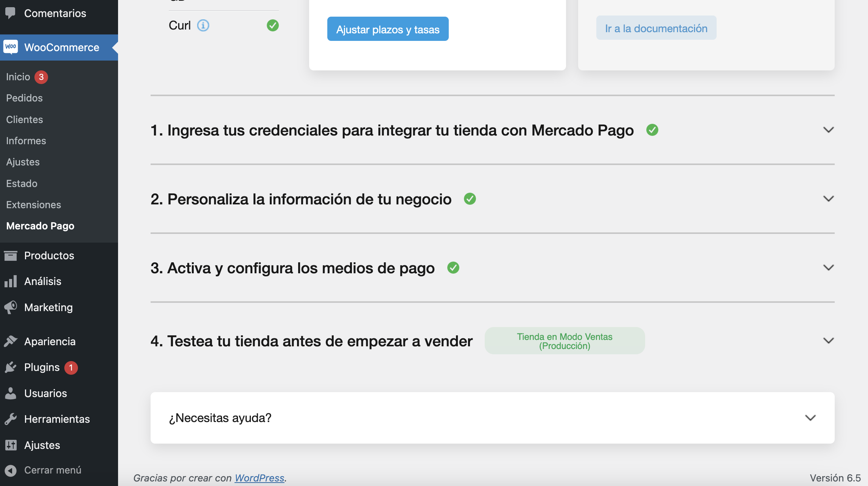This screenshot has width=868, height=486.
Task: Expand step 2 Personaliza section chevron
Action: (828, 199)
